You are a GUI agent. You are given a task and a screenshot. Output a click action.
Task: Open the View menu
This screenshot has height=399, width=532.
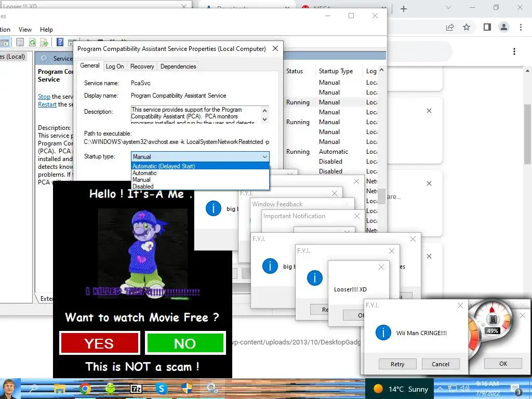tap(25, 30)
